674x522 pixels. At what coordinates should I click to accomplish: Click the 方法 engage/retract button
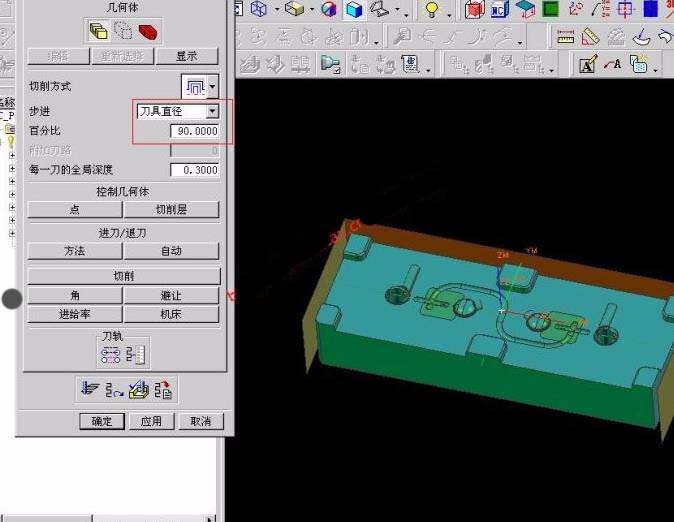pyautogui.click(x=75, y=251)
